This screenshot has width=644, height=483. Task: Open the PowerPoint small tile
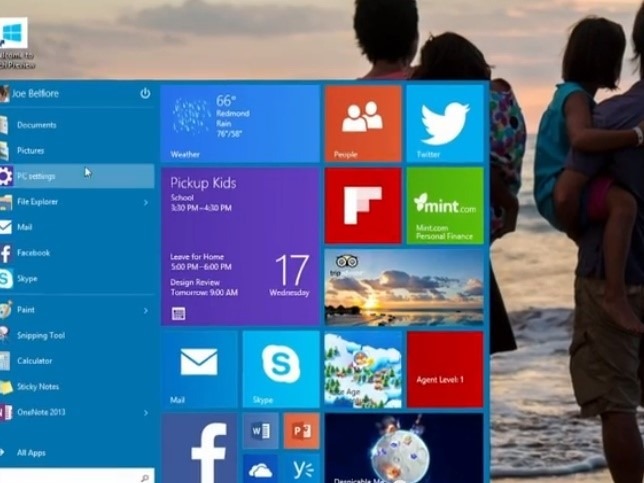301,430
